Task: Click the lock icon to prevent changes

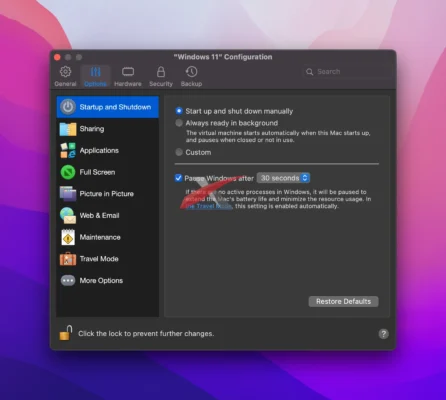Action: click(66, 333)
